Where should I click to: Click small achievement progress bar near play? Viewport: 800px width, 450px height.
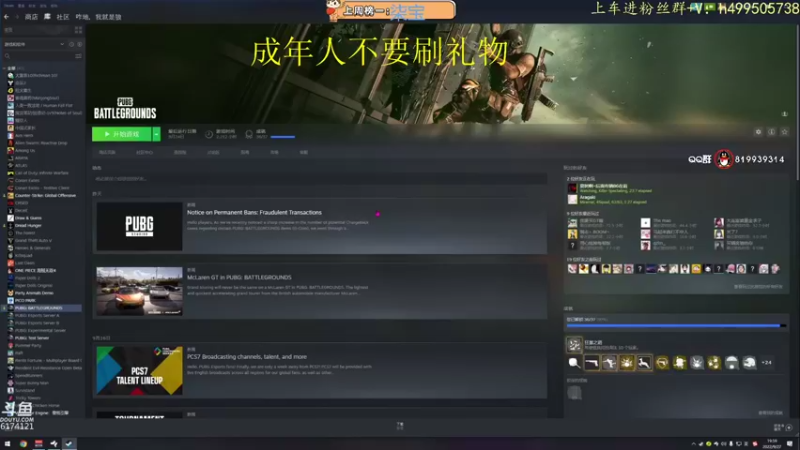pos(283,137)
